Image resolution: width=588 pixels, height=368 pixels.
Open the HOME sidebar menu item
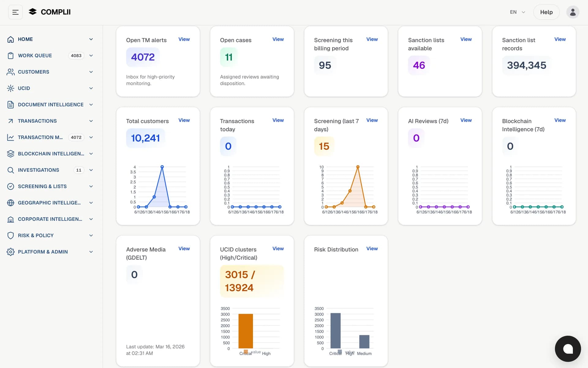click(51, 39)
